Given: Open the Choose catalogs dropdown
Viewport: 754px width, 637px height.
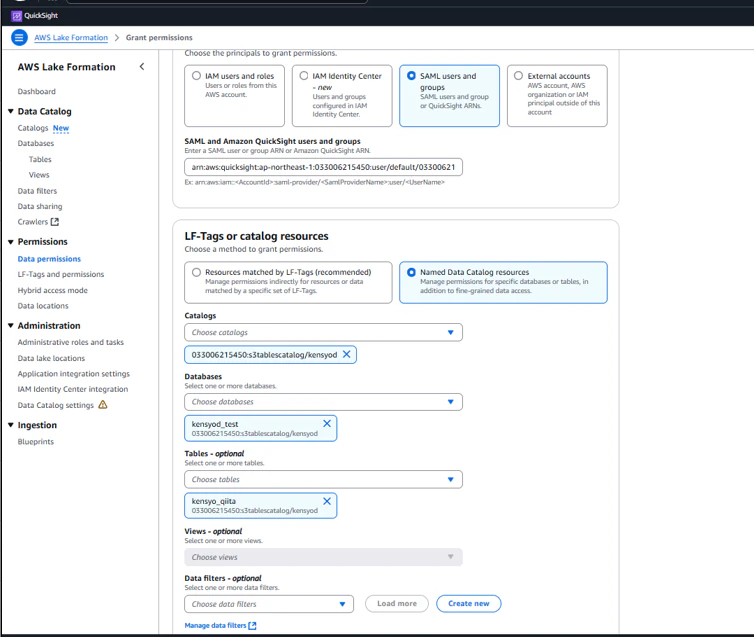Looking at the screenshot, I should pyautogui.click(x=323, y=332).
